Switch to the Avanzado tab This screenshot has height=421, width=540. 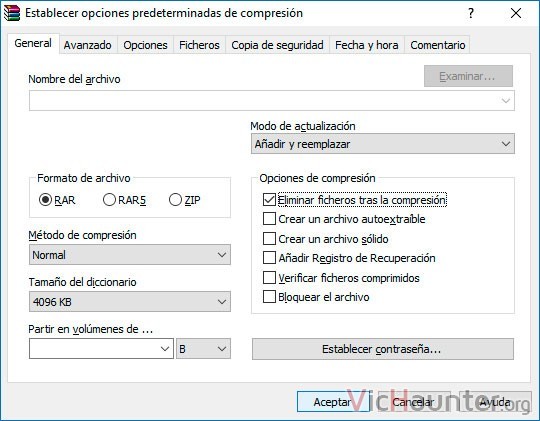click(87, 45)
